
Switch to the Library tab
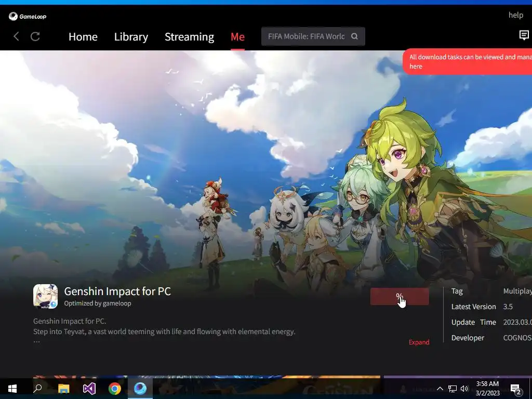(131, 37)
